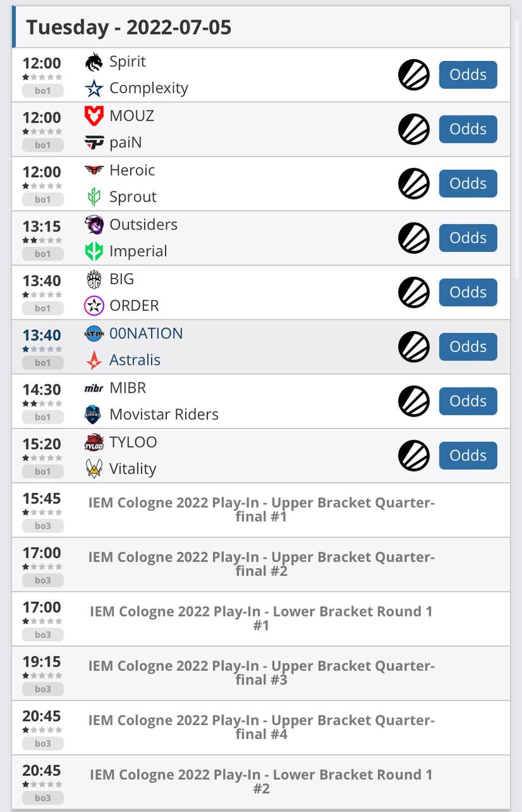Click the Sprout team logo
The image size is (522, 812).
point(94,197)
